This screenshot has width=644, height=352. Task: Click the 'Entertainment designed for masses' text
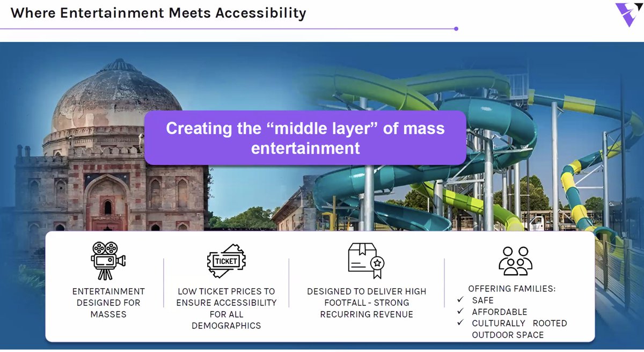point(108,303)
